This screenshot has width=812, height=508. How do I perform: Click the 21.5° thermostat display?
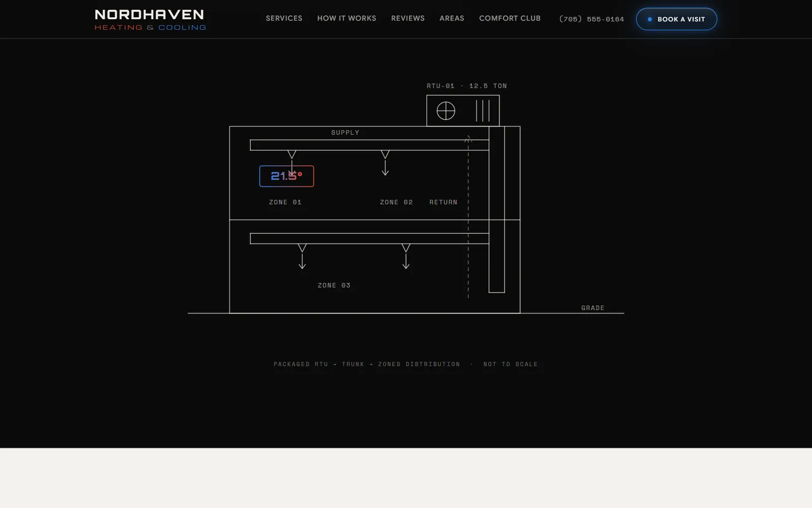tap(287, 176)
